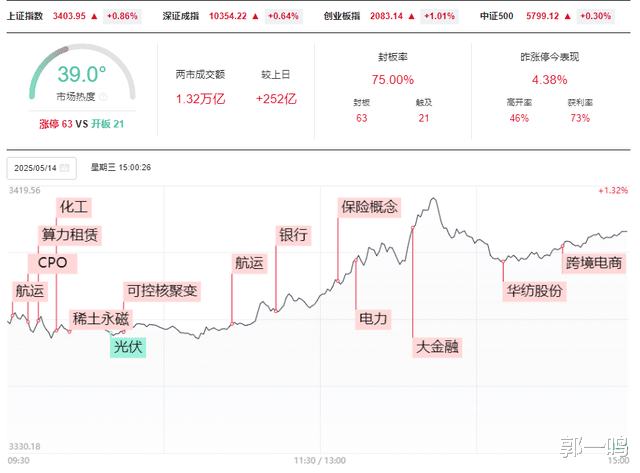Image resolution: width=640 pixels, height=473 pixels.
Task: Click the 封板率 75.00% value
Action: click(x=392, y=80)
